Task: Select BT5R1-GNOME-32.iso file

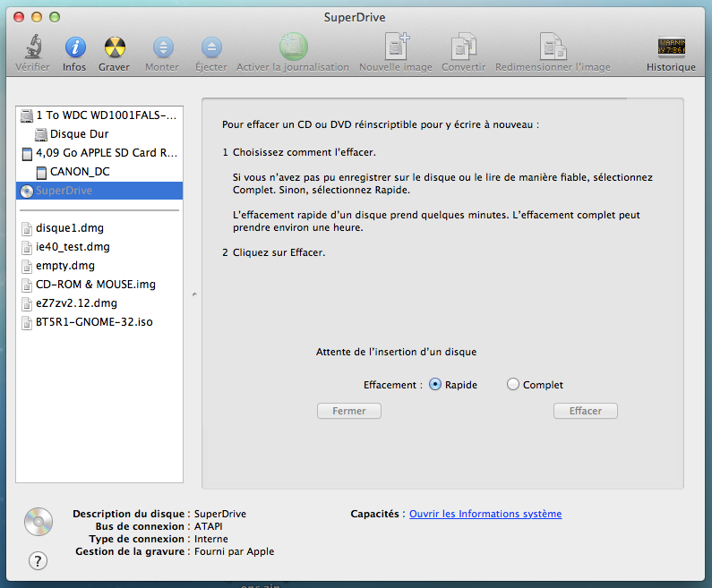Action: point(99,322)
